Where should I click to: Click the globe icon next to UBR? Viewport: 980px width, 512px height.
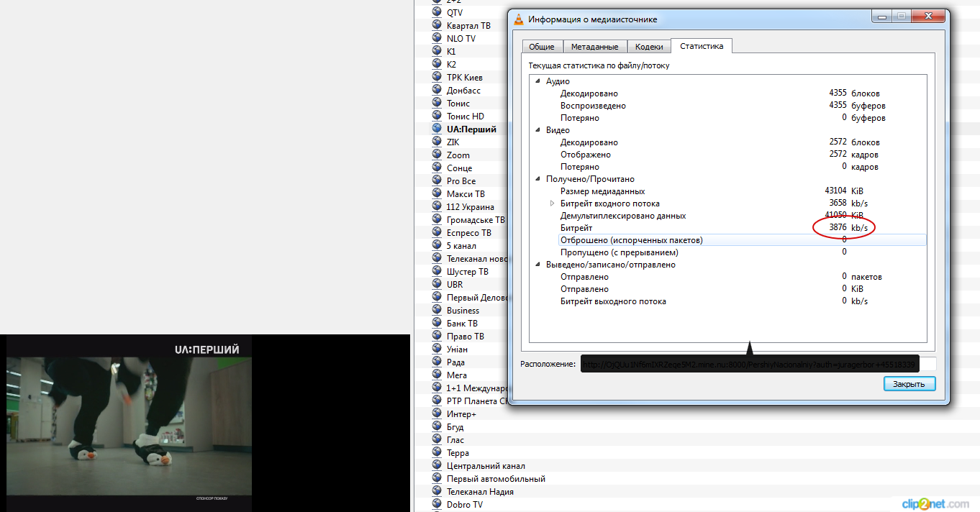click(437, 284)
